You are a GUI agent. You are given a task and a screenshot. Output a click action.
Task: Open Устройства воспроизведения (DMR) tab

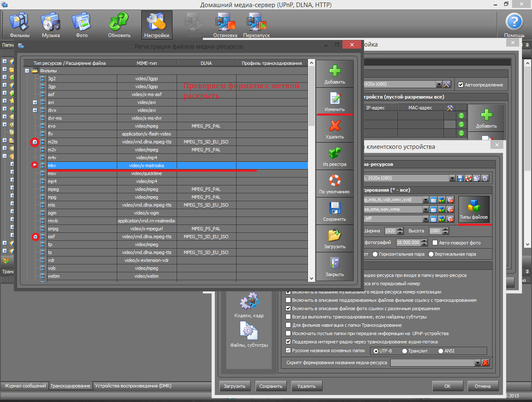[133, 386]
